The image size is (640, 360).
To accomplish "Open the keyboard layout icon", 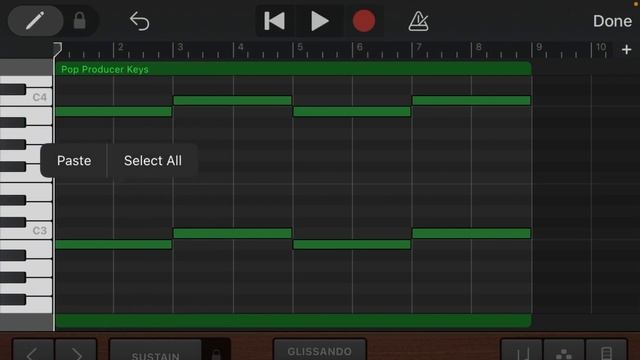I will [607, 351].
